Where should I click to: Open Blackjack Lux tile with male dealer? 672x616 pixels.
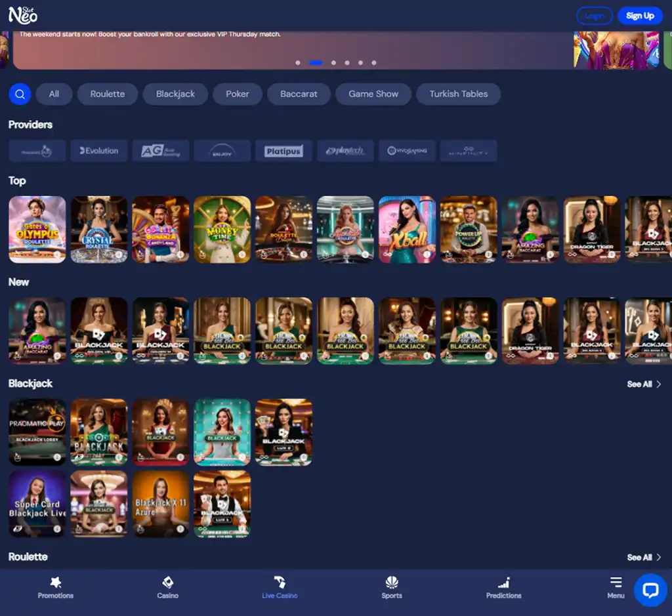(222, 504)
